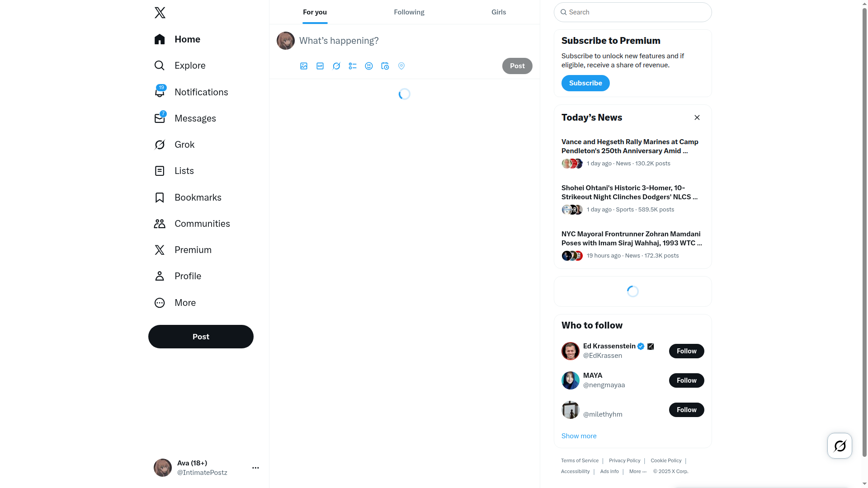Click the Search input field
This screenshot has width=868, height=488.
click(x=632, y=12)
